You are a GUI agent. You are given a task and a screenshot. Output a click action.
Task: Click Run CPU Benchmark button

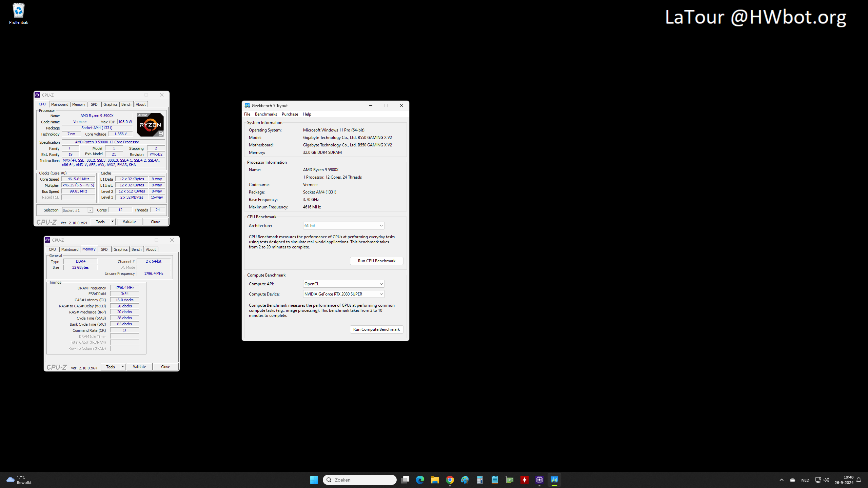pyautogui.click(x=376, y=261)
